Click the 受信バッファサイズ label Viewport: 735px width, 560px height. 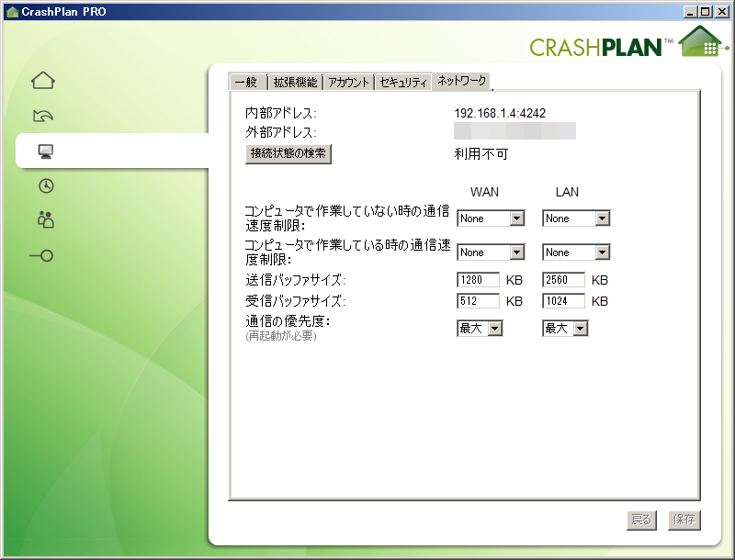pos(296,301)
